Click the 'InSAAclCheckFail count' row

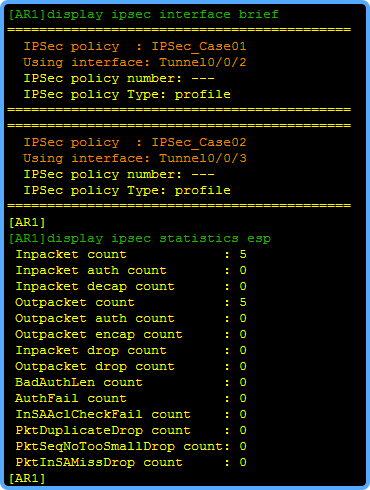[x=131, y=415]
